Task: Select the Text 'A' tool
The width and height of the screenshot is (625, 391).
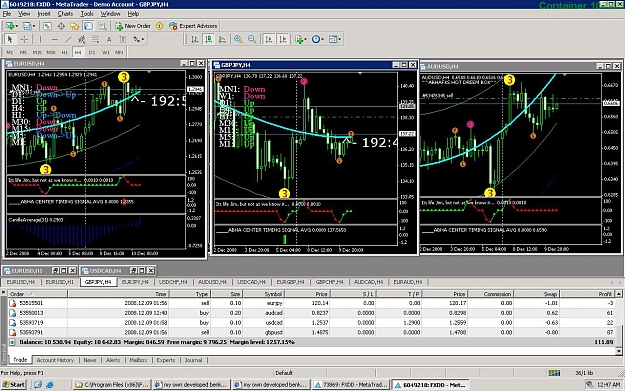Action: pos(109,39)
